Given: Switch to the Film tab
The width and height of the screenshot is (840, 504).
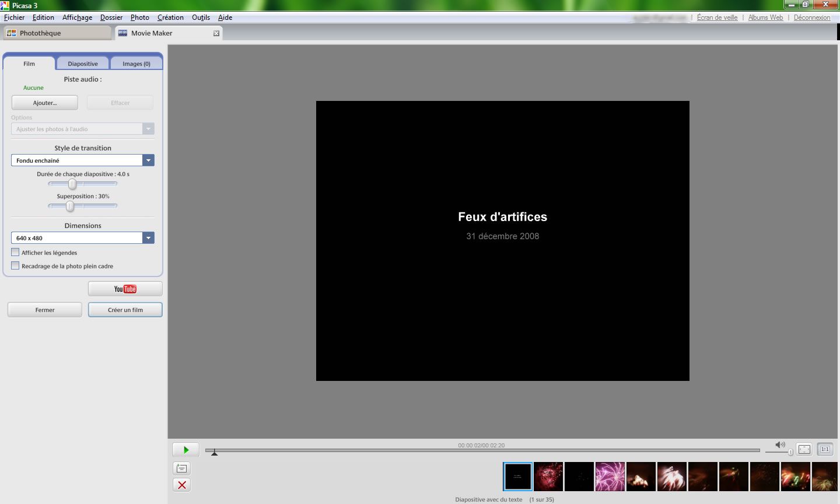Looking at the screenshot, I should tap(29, 64).
